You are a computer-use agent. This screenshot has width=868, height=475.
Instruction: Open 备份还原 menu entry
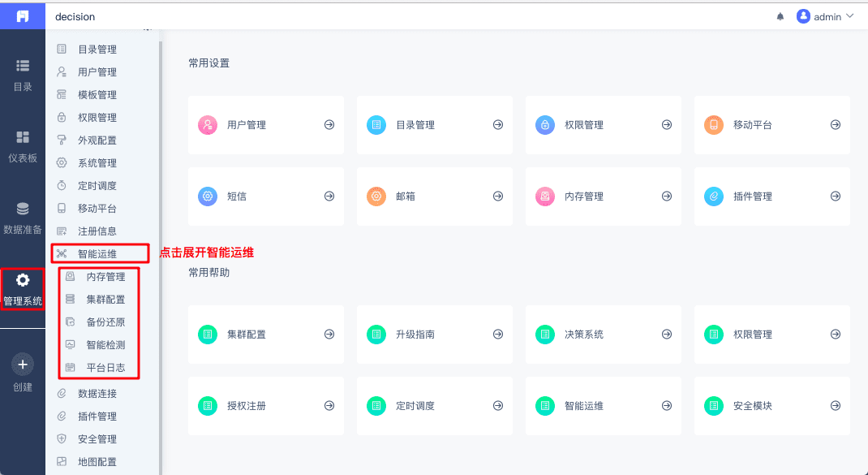[x=105, y=322]
